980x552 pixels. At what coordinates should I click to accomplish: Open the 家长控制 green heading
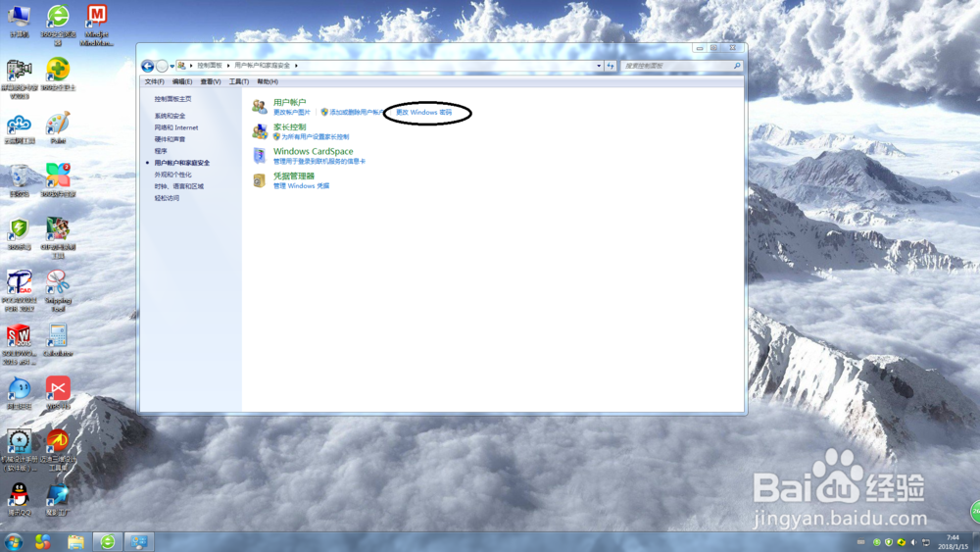point(289,126)
